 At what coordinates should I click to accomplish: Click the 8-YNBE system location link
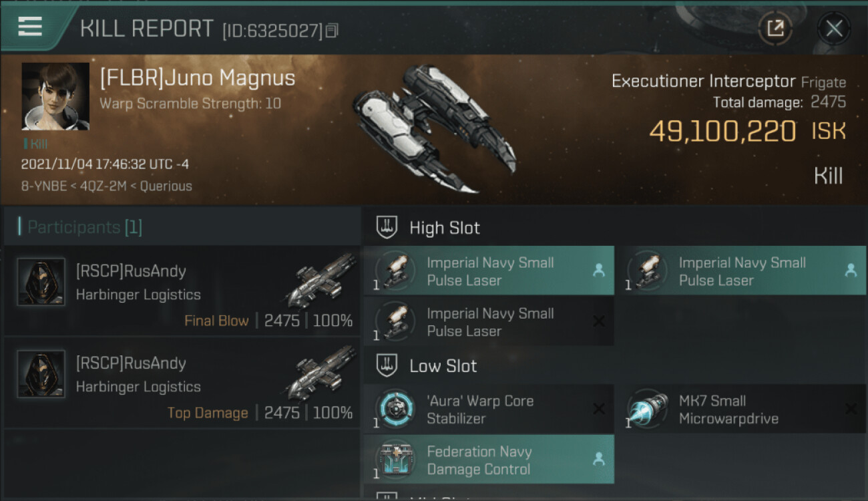(x=43, y=186)
